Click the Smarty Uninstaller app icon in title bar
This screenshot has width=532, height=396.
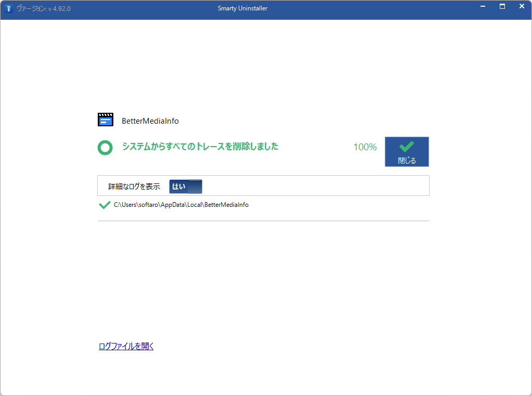(8, 9)
